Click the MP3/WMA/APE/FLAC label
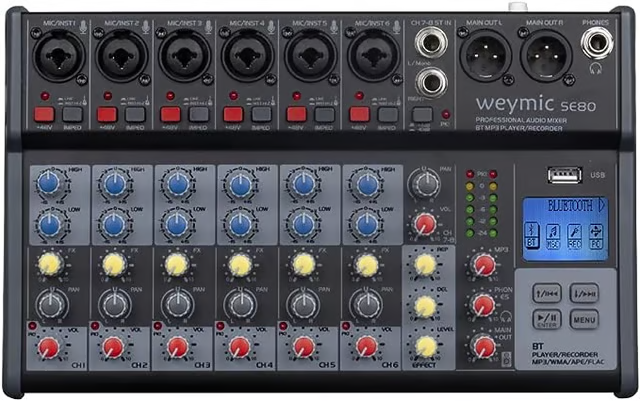This screenshot has height=401, width=640. click(568, 362)
